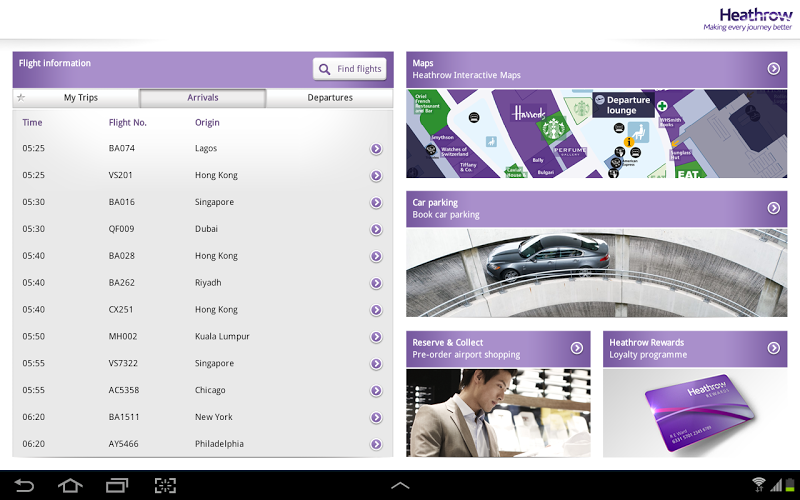Open details arrow for BA028 Hong Kong
The width and height of the screenshot is (800, 500).
point(376,256)
